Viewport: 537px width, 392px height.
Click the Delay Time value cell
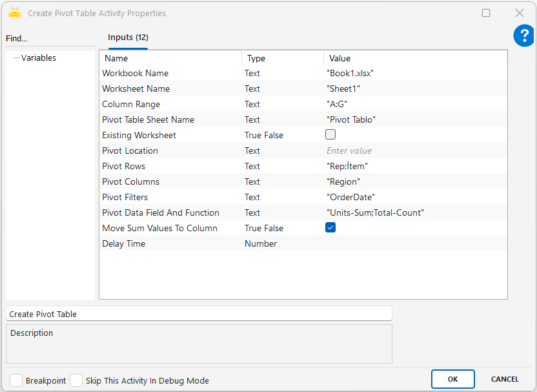(413, 243)
